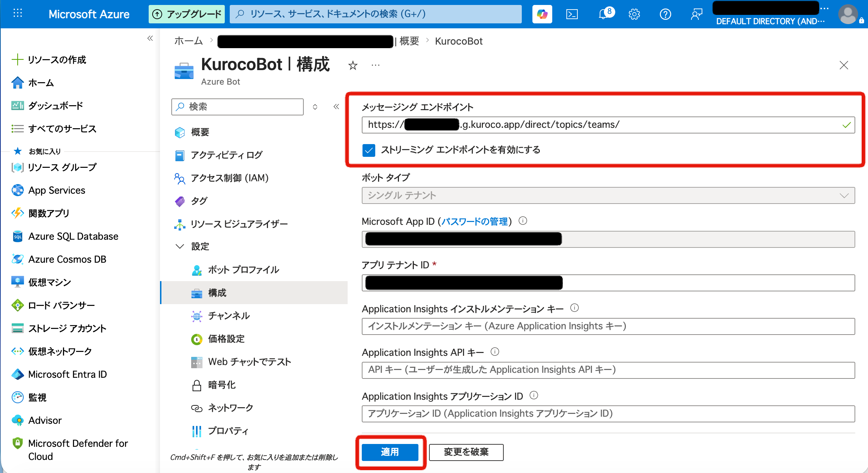Open portal settings gear
This screenshot has height=473, width=868.
pos(634,14)
